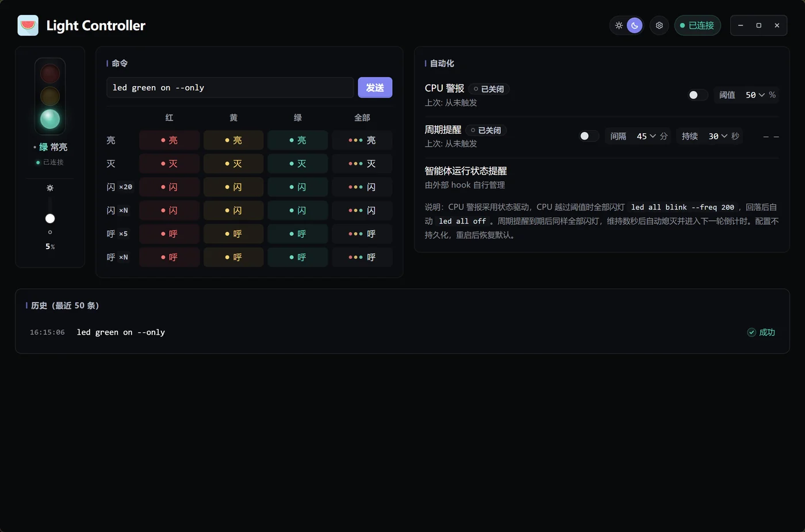Viewport: 805px width, 532px height.
Task: Click history entry led green on --only
Action: [121, 332]
